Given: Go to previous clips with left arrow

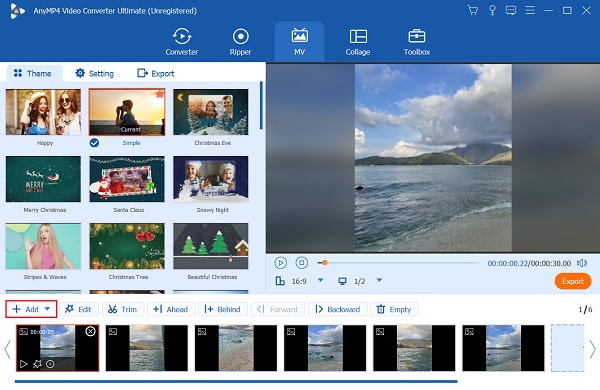Looking at the screenshot, I should pyautogui.click(x=7, y=349).
